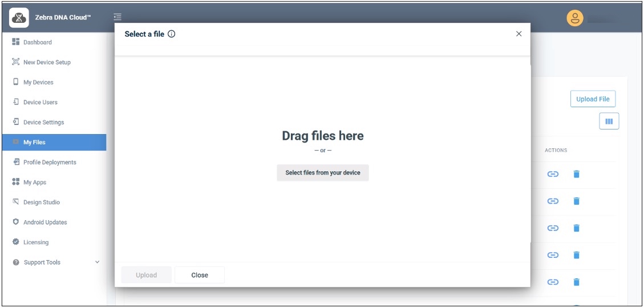Click the Device Users icon
Screen dimensions: 644x308
tap(16, 102)
